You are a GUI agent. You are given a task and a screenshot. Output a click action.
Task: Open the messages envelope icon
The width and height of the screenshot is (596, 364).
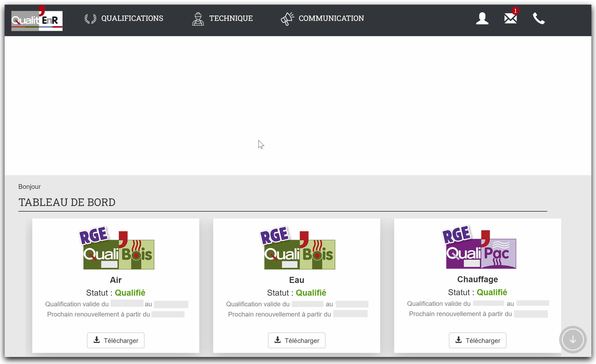click(x=510, y=18)
